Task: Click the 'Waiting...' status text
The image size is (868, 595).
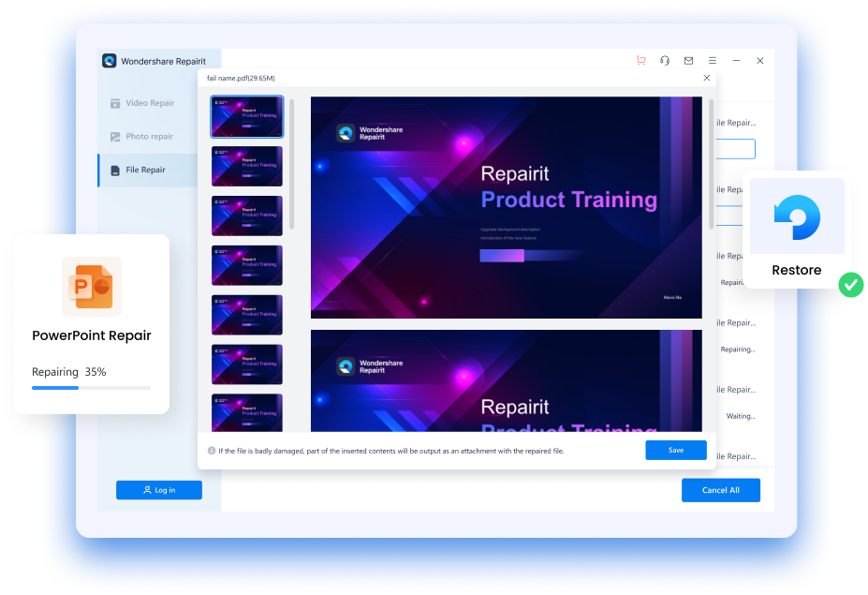Action: pyautogui.click(x=741, y=416)
